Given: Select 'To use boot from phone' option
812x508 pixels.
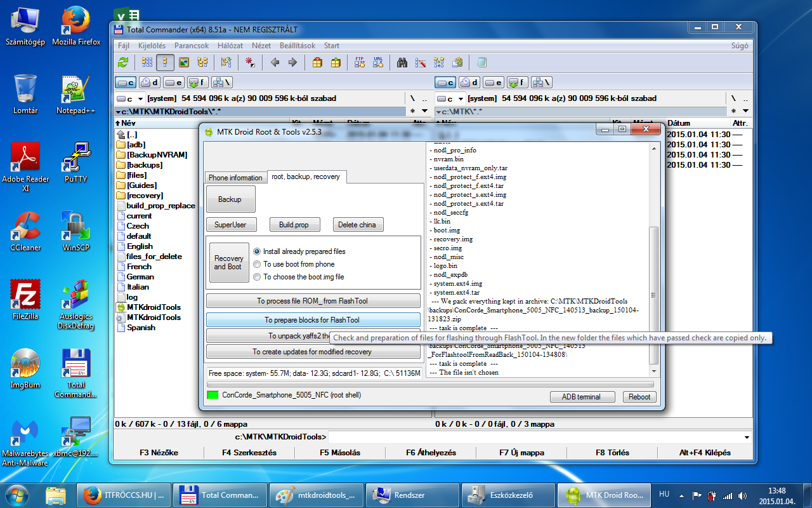Looking at the screenshot, I should pyautogui.click(x=257, y=264).
